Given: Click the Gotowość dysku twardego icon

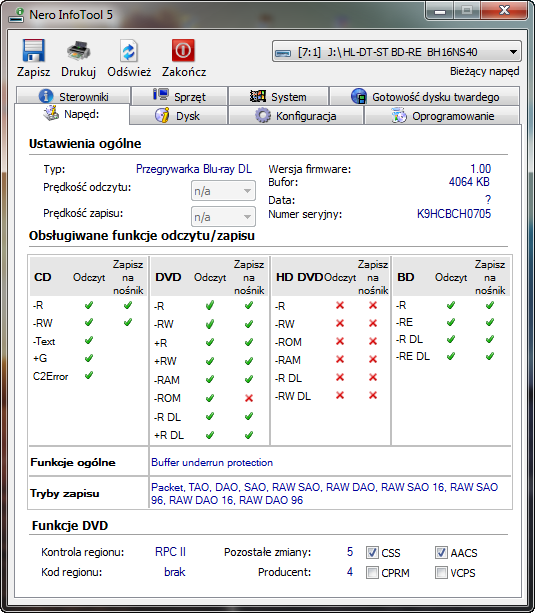Looking at the screenshot, I should (x=359, y=96).
